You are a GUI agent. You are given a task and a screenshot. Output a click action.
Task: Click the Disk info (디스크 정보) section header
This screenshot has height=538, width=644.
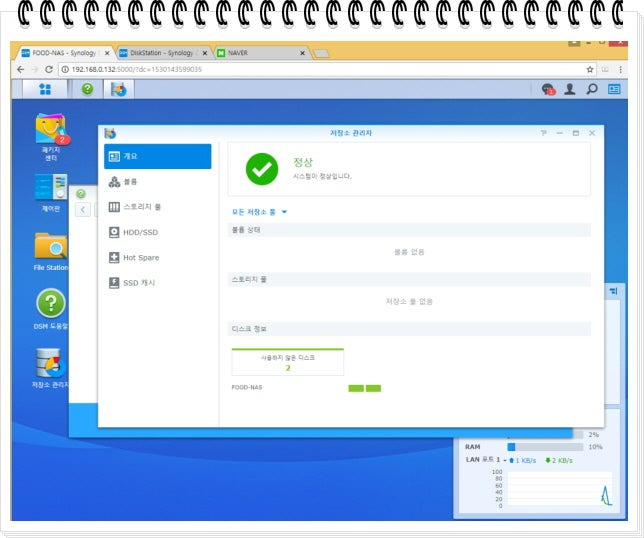[409, 329]
